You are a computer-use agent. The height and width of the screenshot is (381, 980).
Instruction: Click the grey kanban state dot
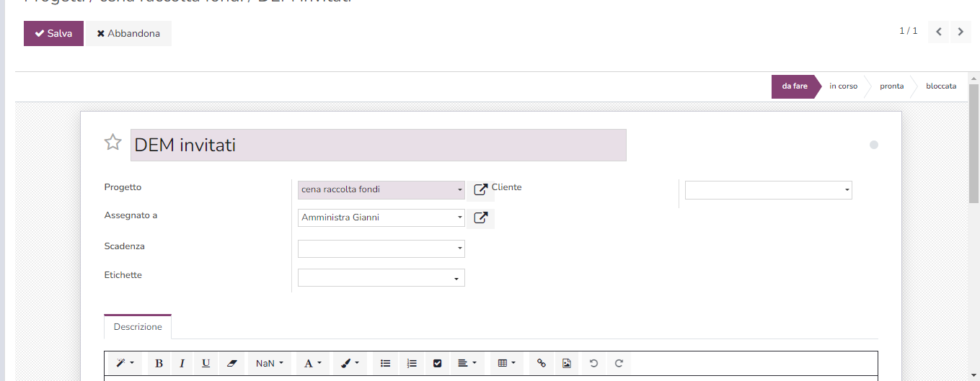874,145
